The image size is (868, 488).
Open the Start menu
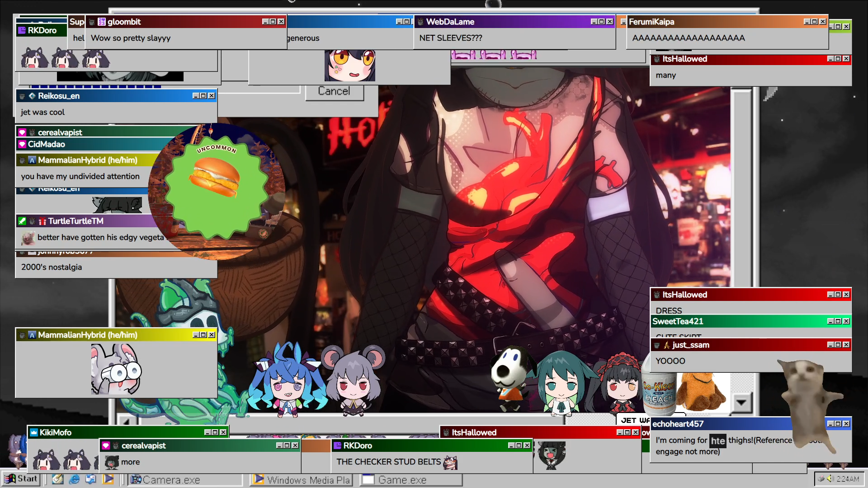click(21, 479)
